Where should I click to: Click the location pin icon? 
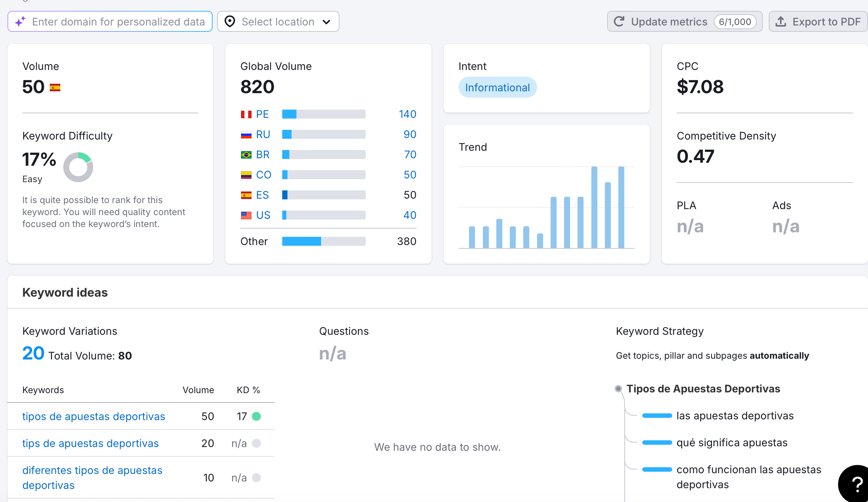[x=230, y=22]
